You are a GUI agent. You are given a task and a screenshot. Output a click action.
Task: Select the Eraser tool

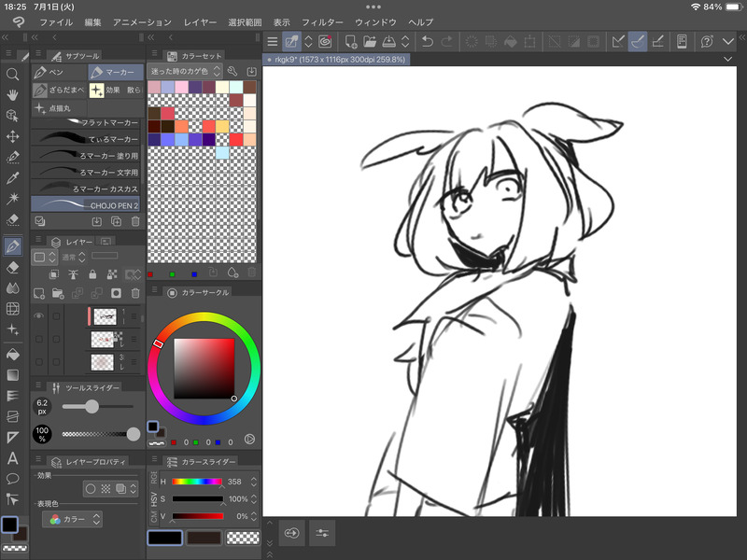tap(12, 267)
